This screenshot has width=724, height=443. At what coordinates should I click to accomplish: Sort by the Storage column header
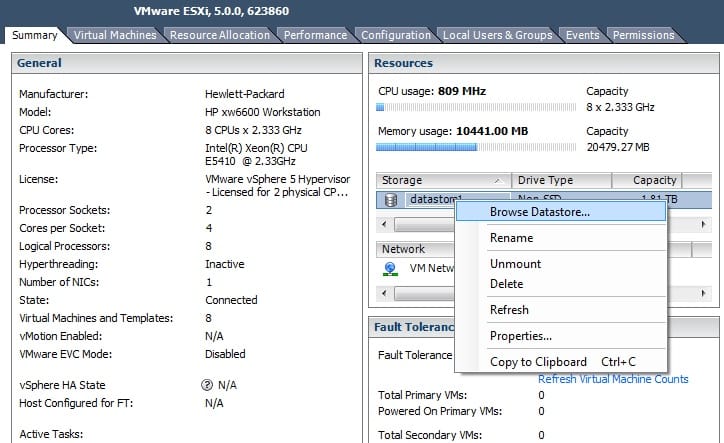443,180
